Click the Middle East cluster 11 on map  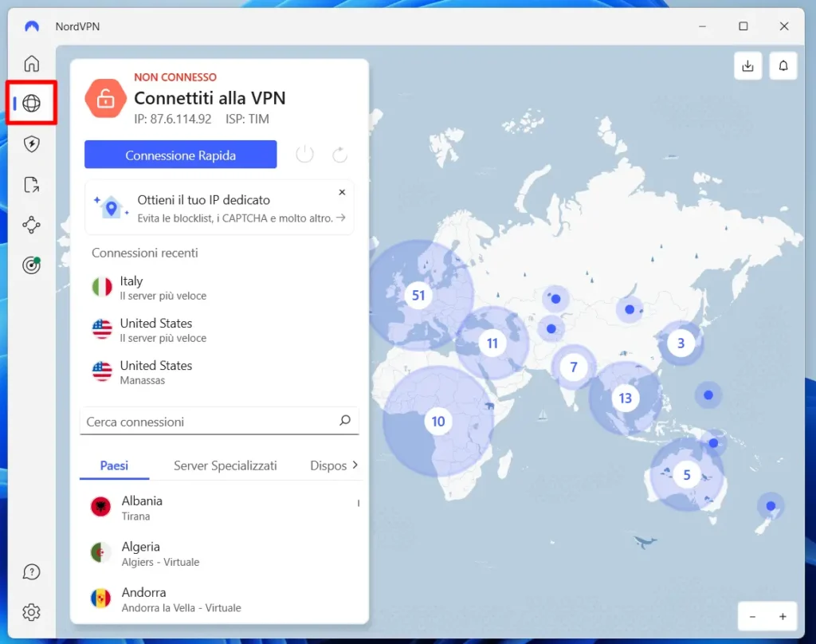pyautogui.click(x=492, y=343)
